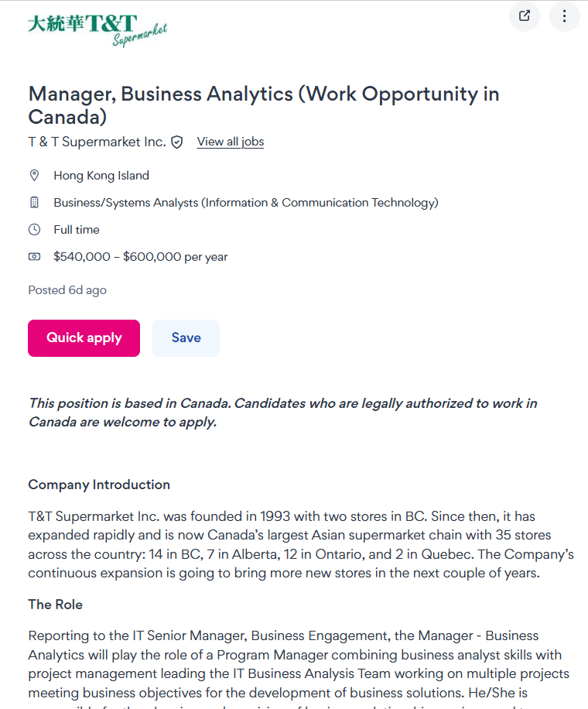
Task: Open the job in a new tab icon
Action: click(525, 15)
